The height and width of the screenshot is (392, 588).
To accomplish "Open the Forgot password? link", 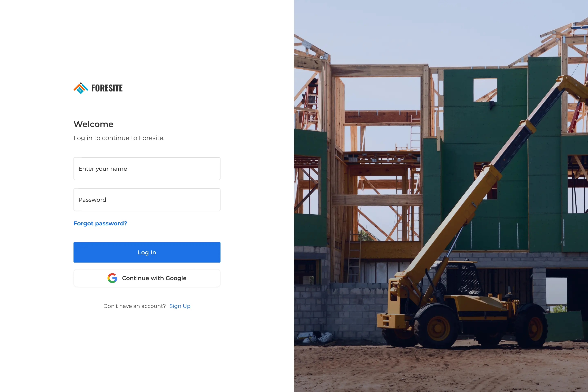I will pyautogui.click(x=100, y=223).
